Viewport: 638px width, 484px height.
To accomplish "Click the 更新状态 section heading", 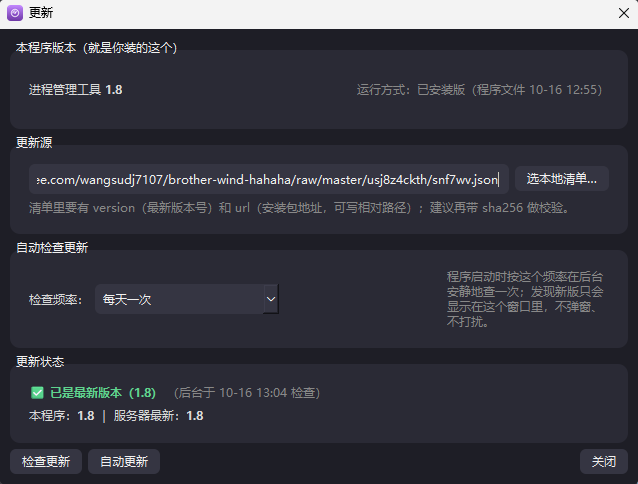I will click(x=40, y=361).
